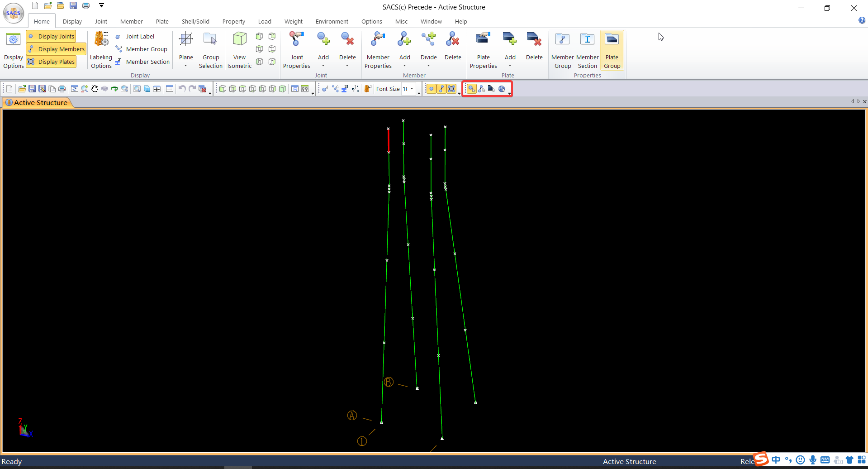Switch to View Isometric
The width and height of the screenshot is (868, 469).
239,50
